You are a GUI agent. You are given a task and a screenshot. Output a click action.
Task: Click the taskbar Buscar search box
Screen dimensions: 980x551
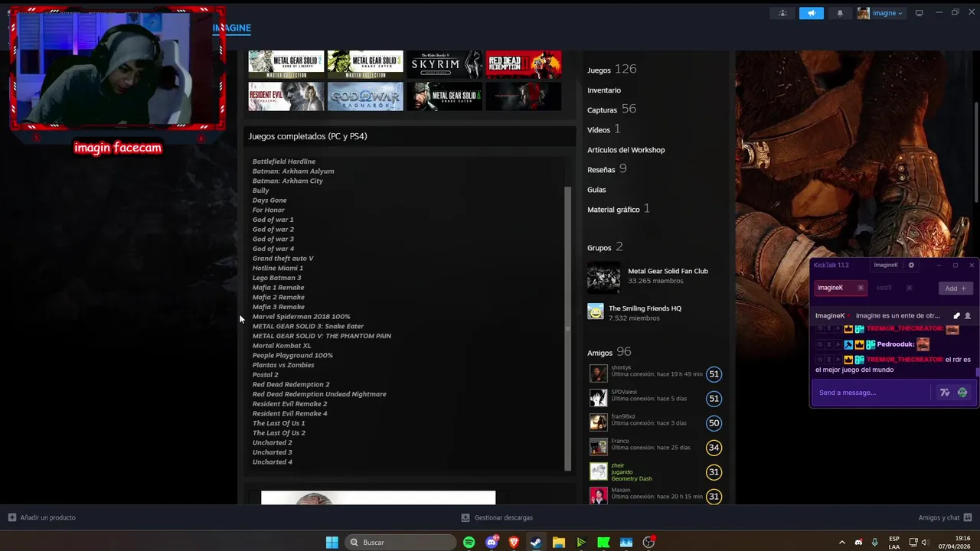400,542
